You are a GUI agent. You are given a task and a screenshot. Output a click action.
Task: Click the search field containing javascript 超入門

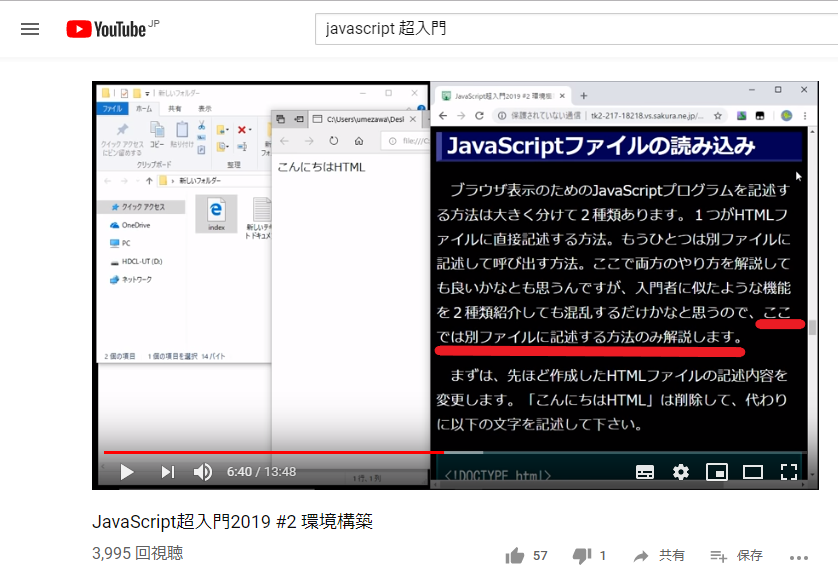(x=577, y=29)
